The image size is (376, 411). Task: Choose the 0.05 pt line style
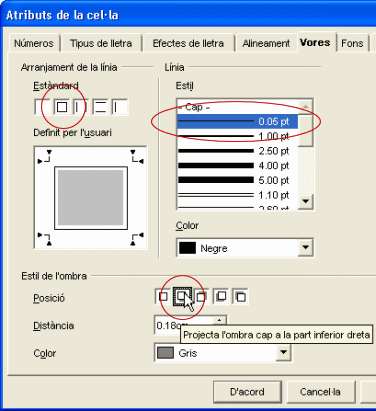[x=237, y=121]
